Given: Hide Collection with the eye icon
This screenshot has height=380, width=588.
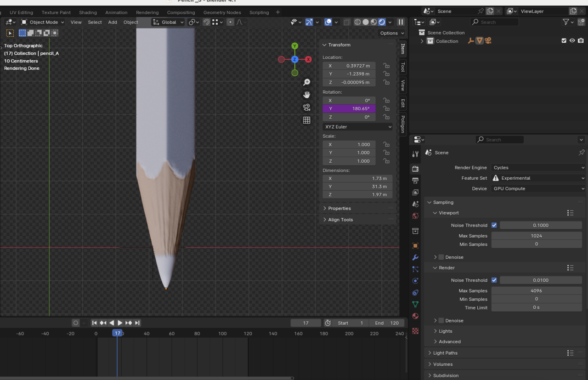Looking at the screenshot, I should (572, 41).
